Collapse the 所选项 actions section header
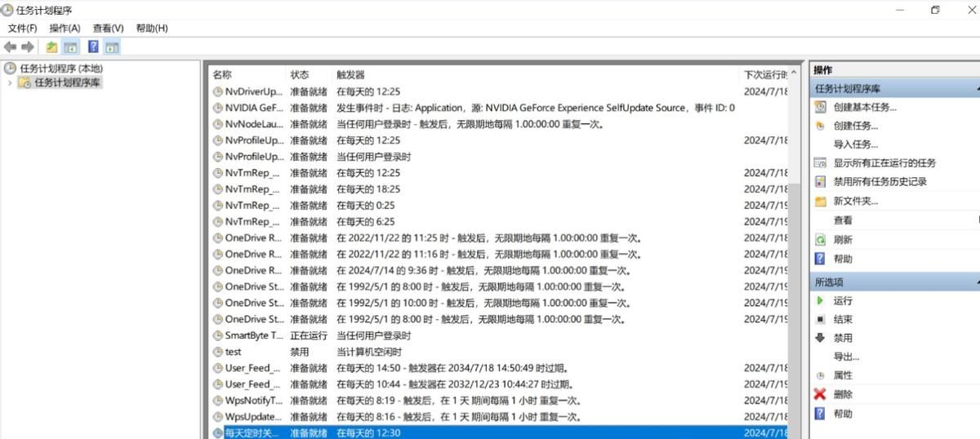Screen dimensions: 980x439 (894, 282)
